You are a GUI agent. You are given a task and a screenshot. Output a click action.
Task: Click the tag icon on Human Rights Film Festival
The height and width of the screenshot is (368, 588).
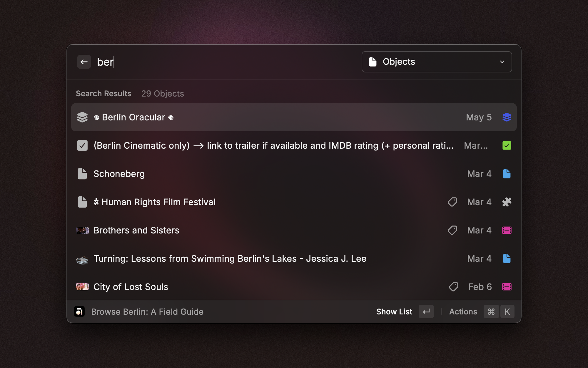452,202
